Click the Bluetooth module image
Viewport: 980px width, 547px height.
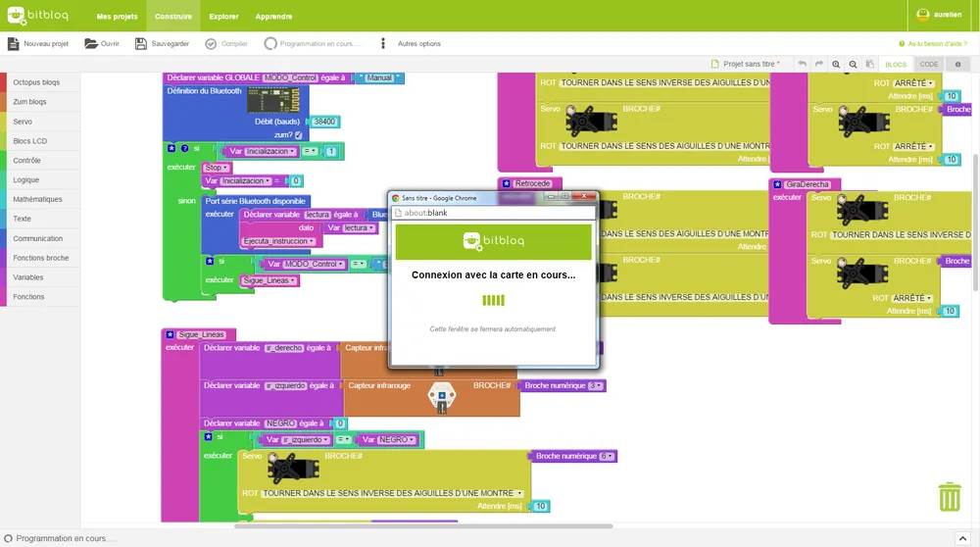click(273, 100)
